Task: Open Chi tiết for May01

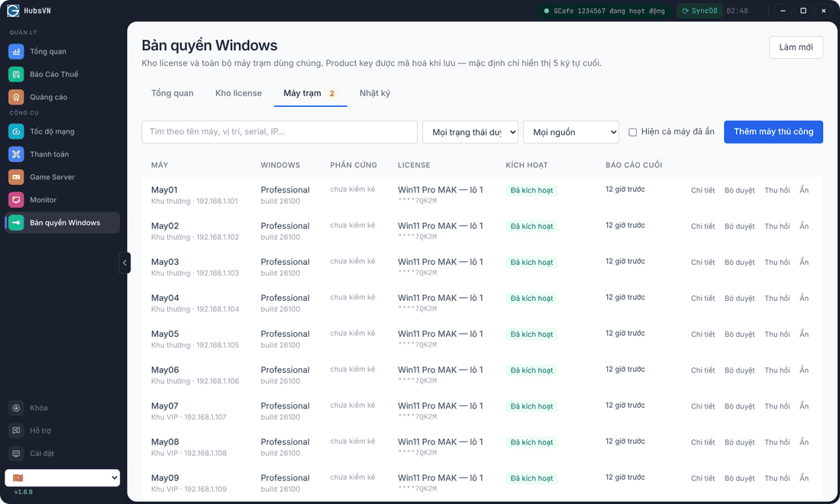Action: click(703, 190)
